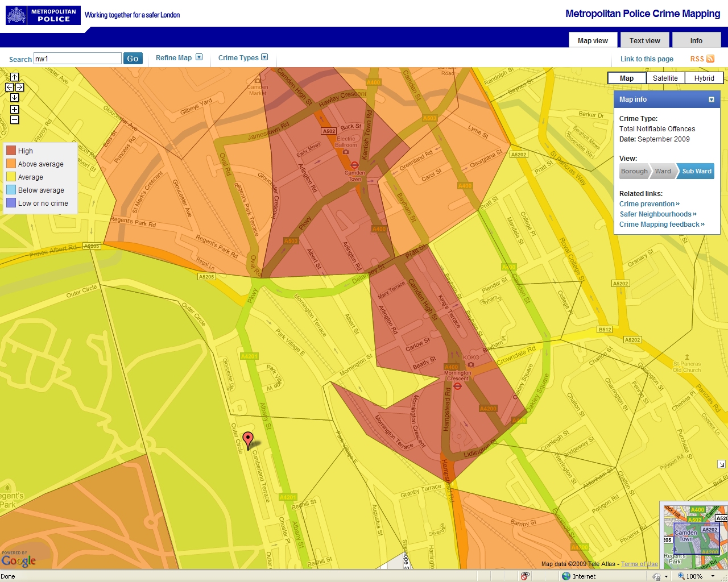The width and height of the screenshot is (728, 582).
Task: Expand the Refine Map dropdown
Action: coord(199,57)
